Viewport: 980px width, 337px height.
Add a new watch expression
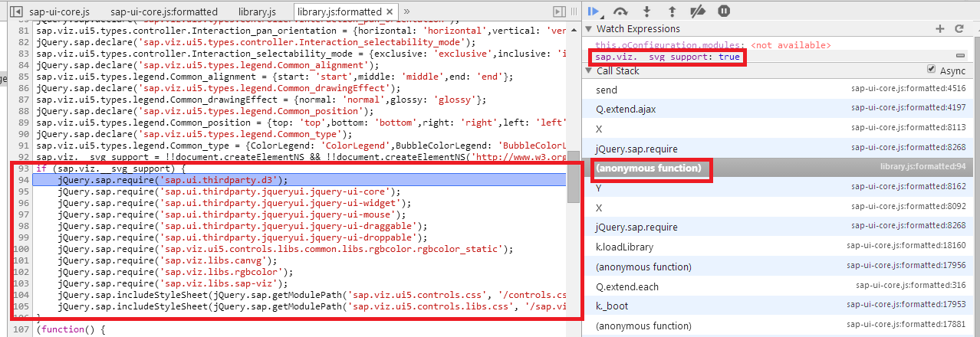(940, 28)
